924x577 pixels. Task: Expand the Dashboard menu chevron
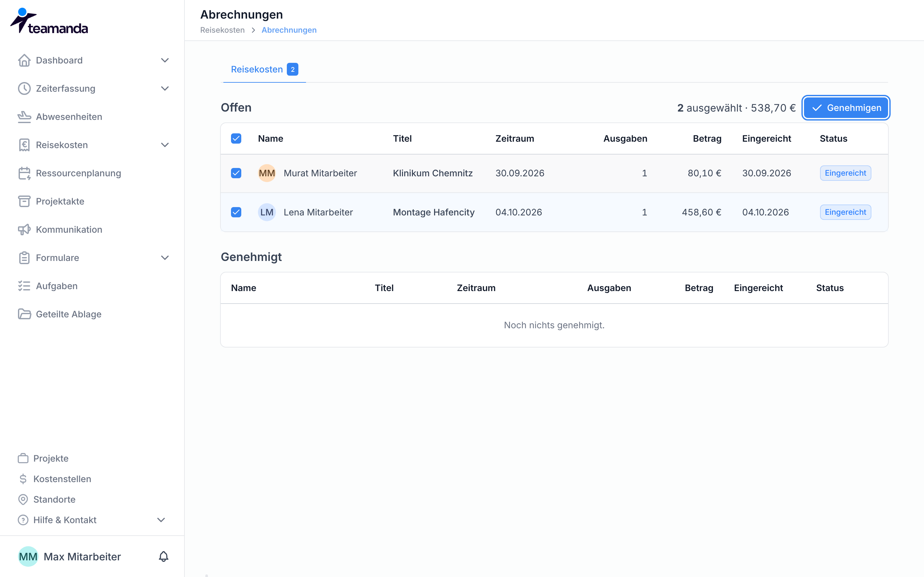[x=165, y=60]
